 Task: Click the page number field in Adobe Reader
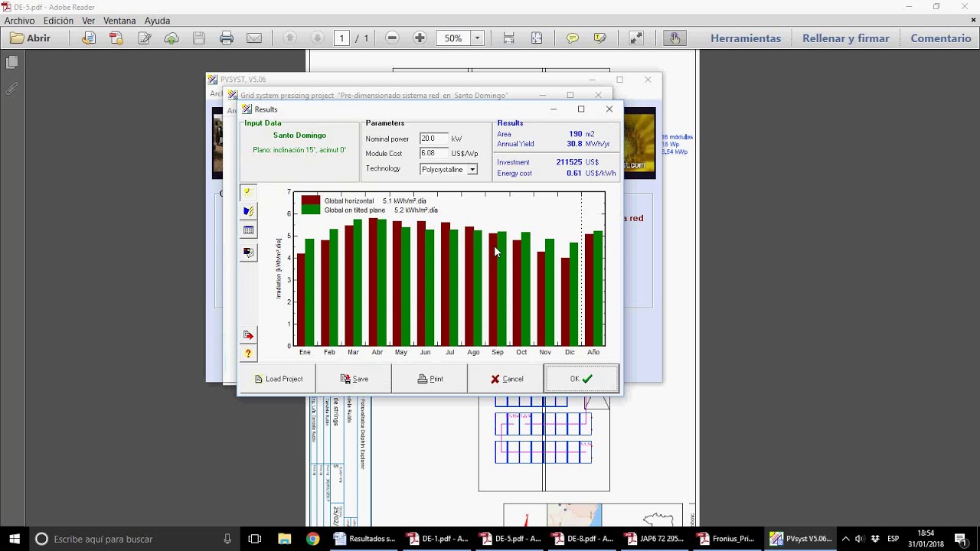(341, 38)
